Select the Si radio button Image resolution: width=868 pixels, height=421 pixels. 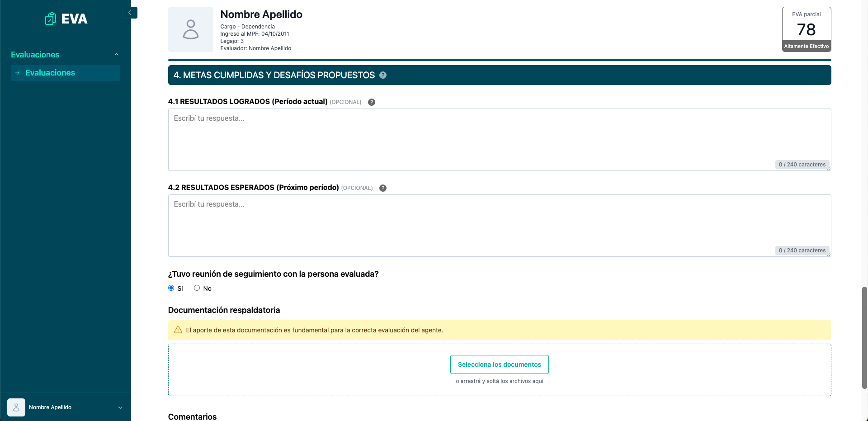pos(171,288)
